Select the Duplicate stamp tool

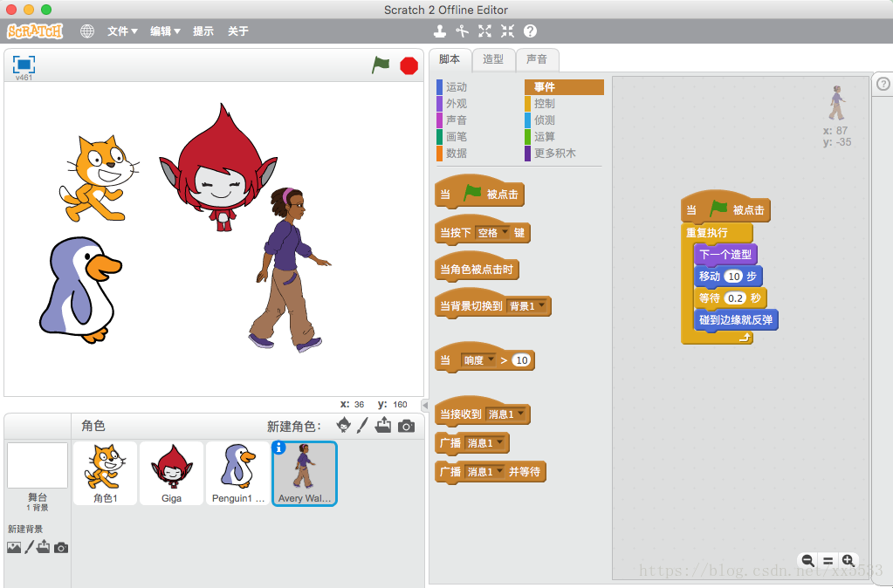coord(440,31)
